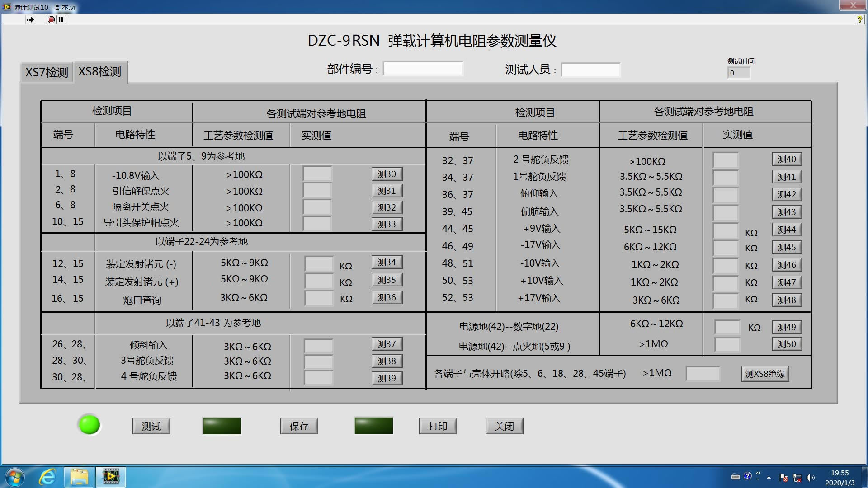The width and height of the screenshot is (868, 488).
Task: Switch to the XS7检测 tab
Action: click(47, 72)
